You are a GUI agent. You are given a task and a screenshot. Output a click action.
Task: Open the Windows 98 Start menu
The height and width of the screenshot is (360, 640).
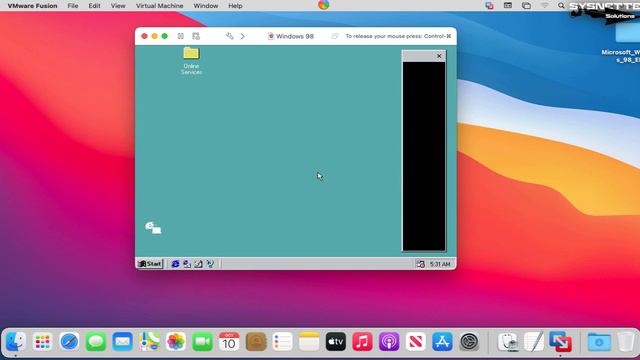pos(150,264)
